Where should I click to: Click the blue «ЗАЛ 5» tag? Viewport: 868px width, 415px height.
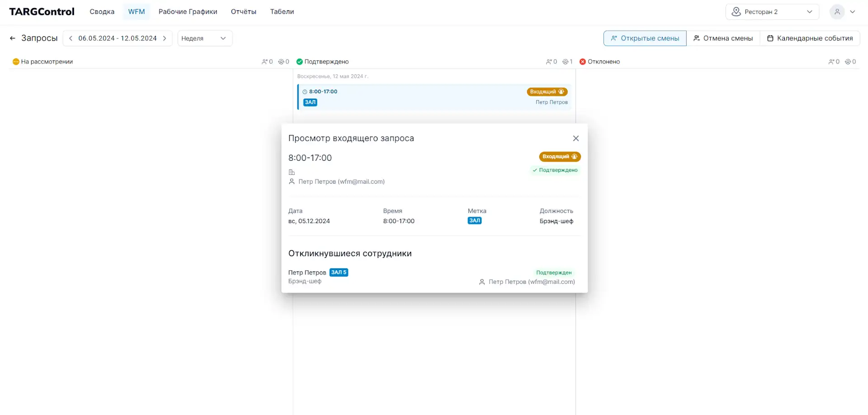[339, 272]
